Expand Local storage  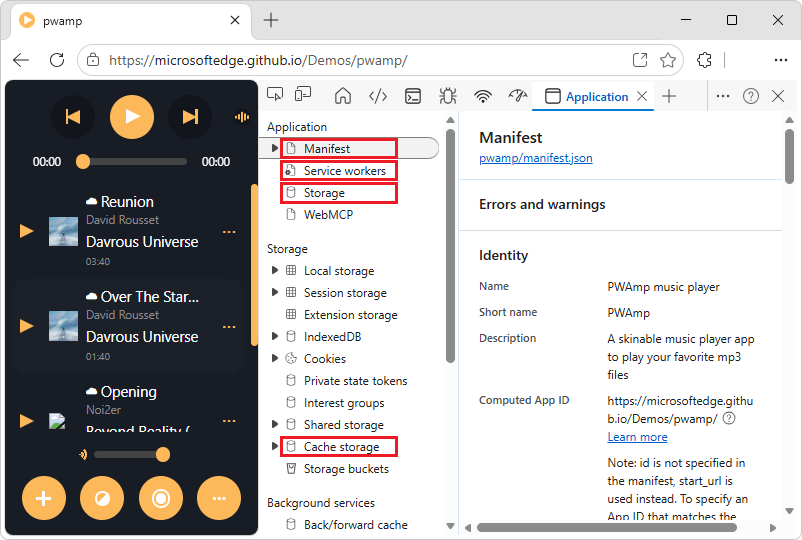click(x=275, y=270)
